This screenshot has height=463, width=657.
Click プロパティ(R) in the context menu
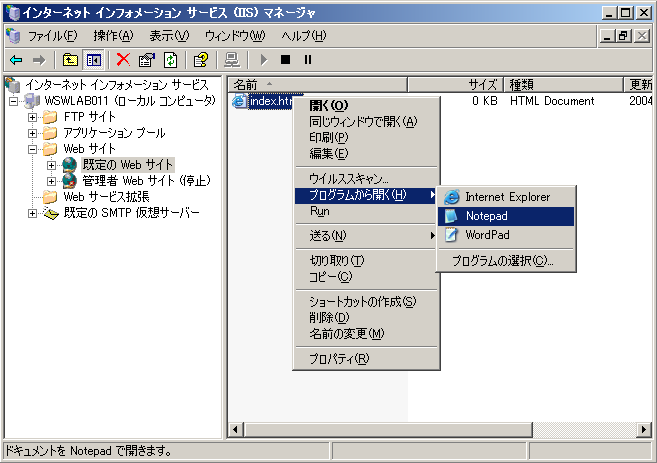pyautogui.click(x=339, y=359)
